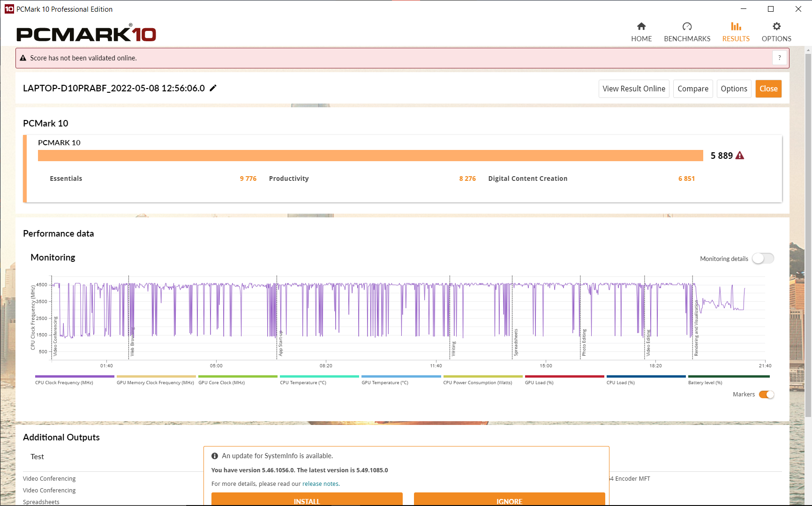Viewport: 812px width, 506px height.
Task: Click the Ignore button on the update notice
Action: (x=509, y=499)
